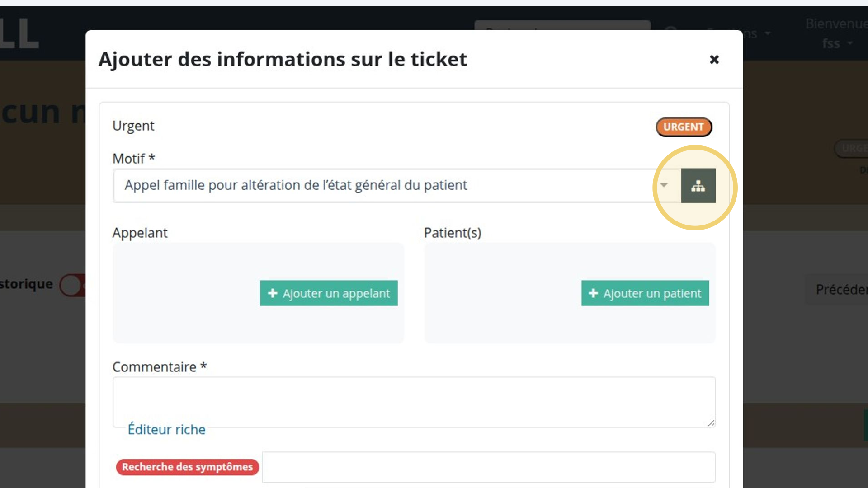The width and height of the screenshot is (868, 488).
Task: Expand the Motif dropdown arrow
Action: (664, 185)
